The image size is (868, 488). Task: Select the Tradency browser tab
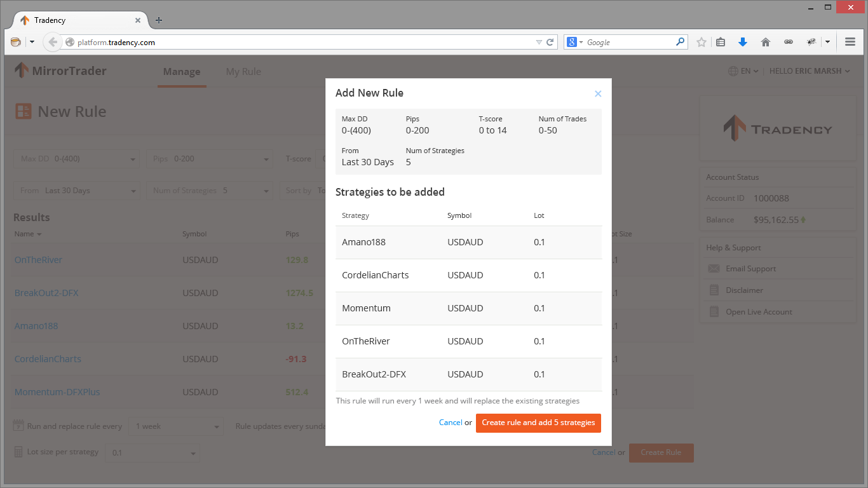(79, 20)
